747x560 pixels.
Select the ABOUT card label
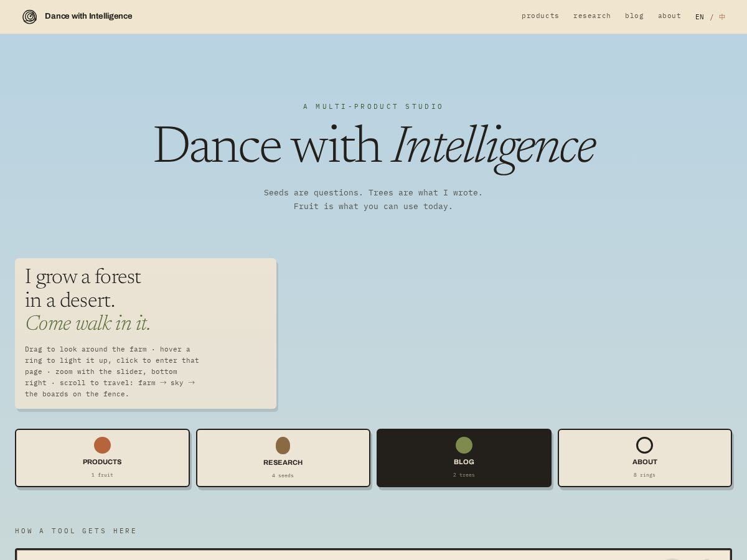click(x=645, y=462)
